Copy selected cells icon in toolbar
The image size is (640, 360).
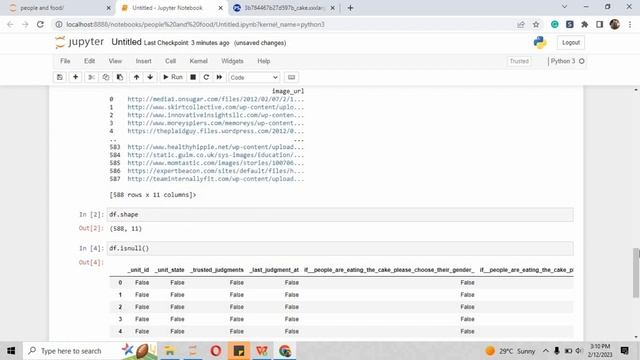tap(106, 77)
